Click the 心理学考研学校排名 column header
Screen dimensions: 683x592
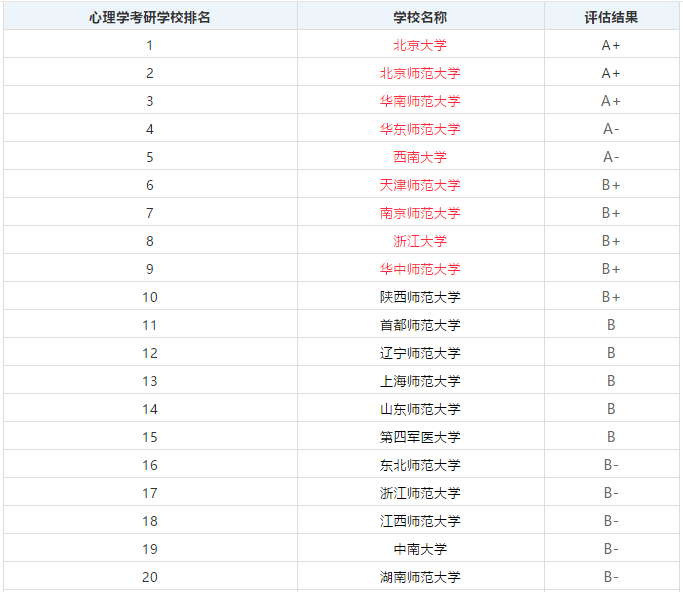click(150, 17)
